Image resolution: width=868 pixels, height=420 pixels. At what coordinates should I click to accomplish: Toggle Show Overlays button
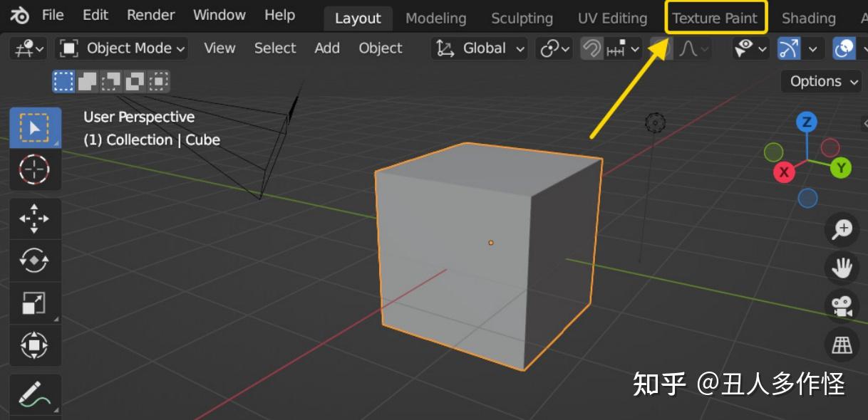pos(844,48)
